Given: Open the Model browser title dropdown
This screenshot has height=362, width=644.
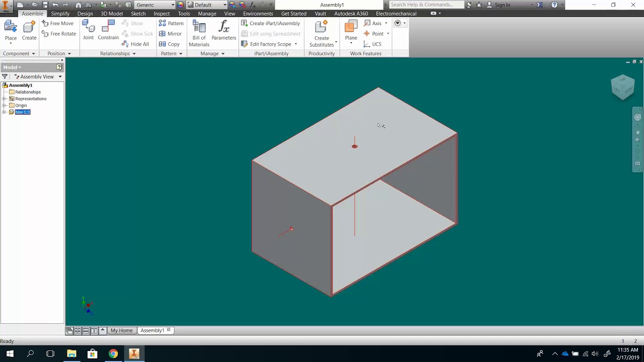Looking at the screenshot, I should (12, 67).
